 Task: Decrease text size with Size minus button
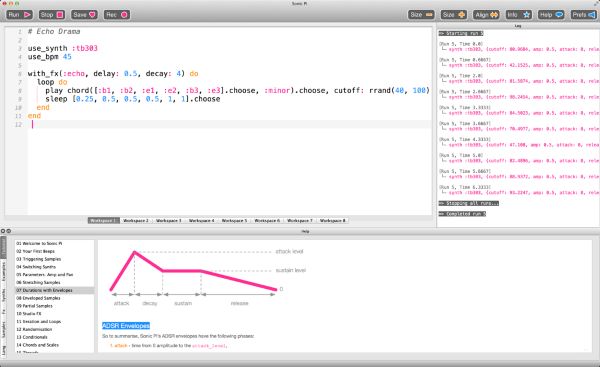click(421, 15)
